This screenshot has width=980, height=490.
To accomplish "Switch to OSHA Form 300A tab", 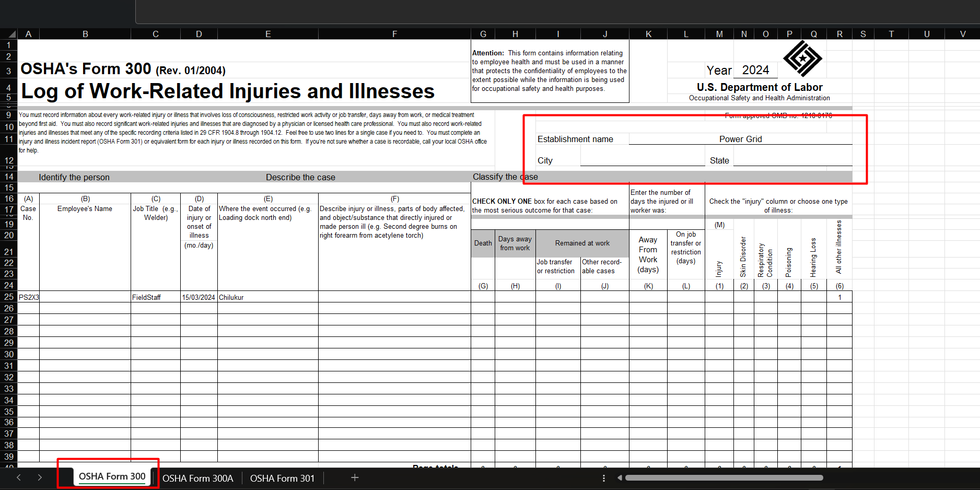I will tap(197, 478).
